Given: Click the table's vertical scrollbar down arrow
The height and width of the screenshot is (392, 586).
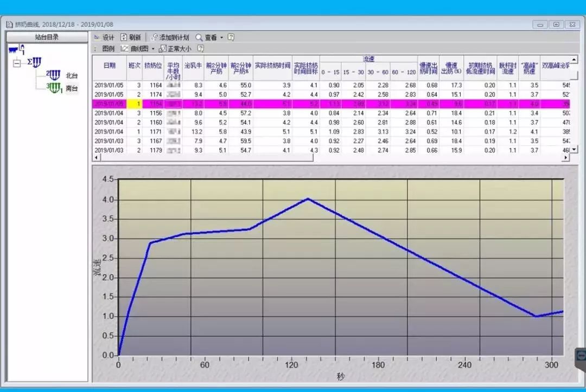Looking at the screenshot, I should [574, 150].
